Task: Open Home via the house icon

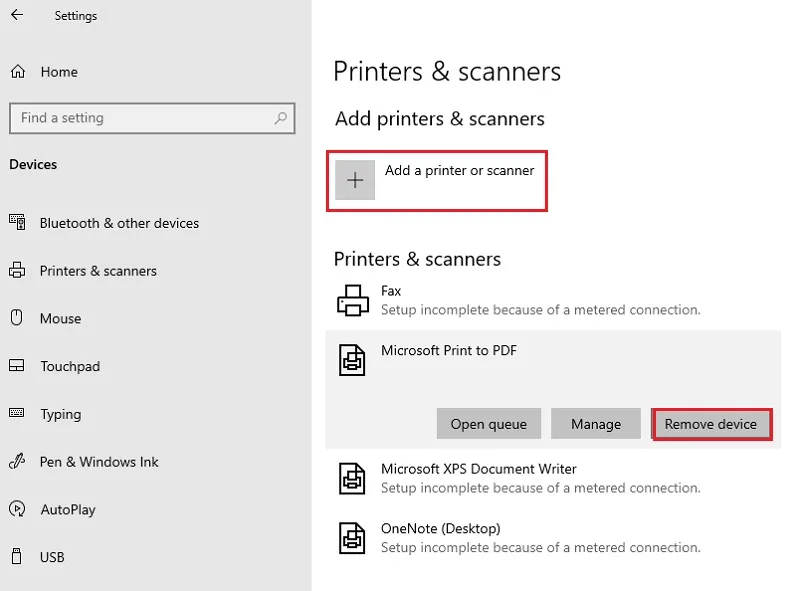Action: click(18, 71)
